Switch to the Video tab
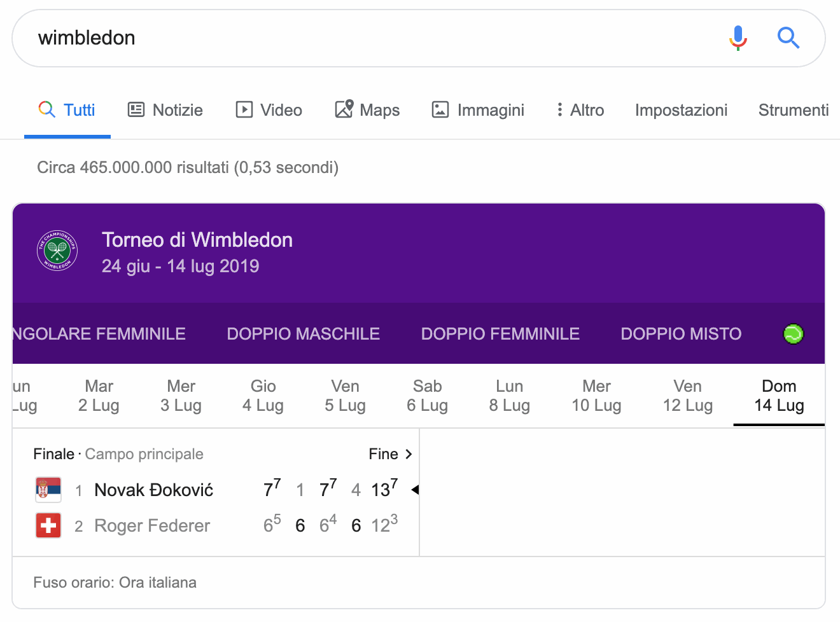840x622 pixels. (x=269, y=110)
